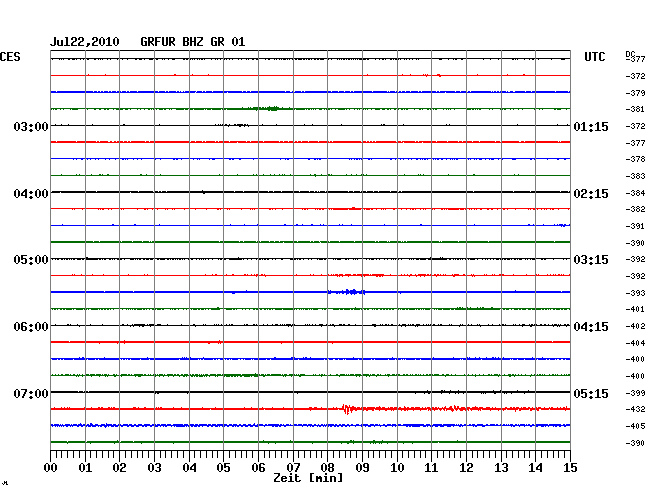This screenshot has width=650, height=494.
Task: Click the DC offset value -402
Action: (635, 327)
